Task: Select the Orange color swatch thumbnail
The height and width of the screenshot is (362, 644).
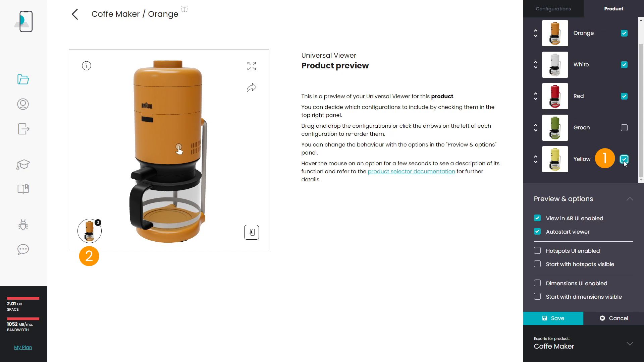Action: coord(555,33)
